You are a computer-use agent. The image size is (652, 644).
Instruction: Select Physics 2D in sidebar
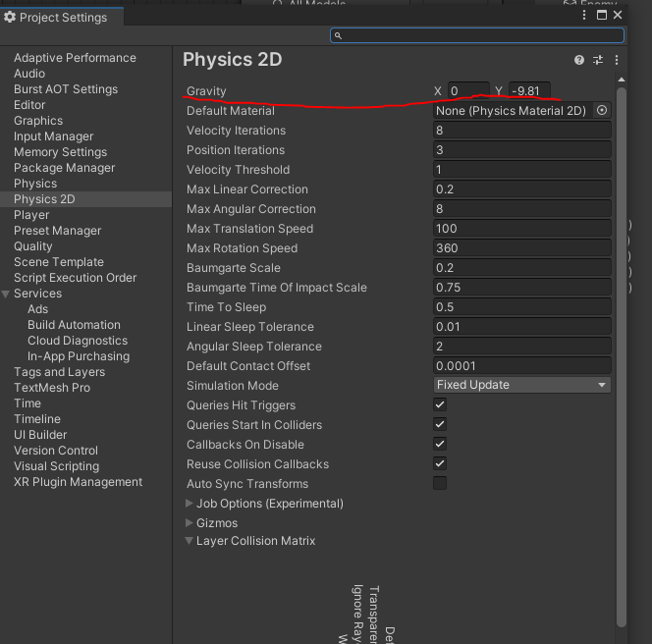[x=85, y=199]
